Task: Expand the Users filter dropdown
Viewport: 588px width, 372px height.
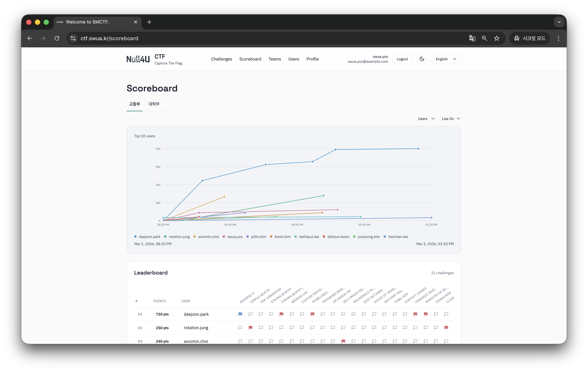Action: point(426,119)
